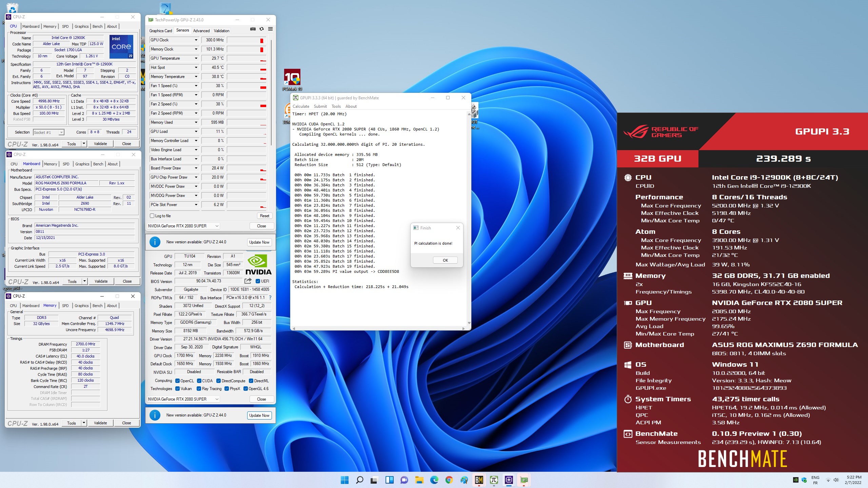Open the GPU Temperature sensor dropdown

tap(196, 58)
